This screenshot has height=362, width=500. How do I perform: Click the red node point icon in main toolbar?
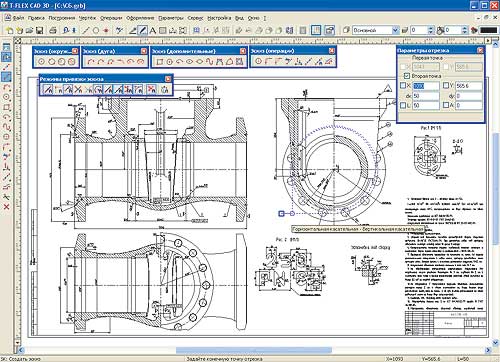click(106, 31)
